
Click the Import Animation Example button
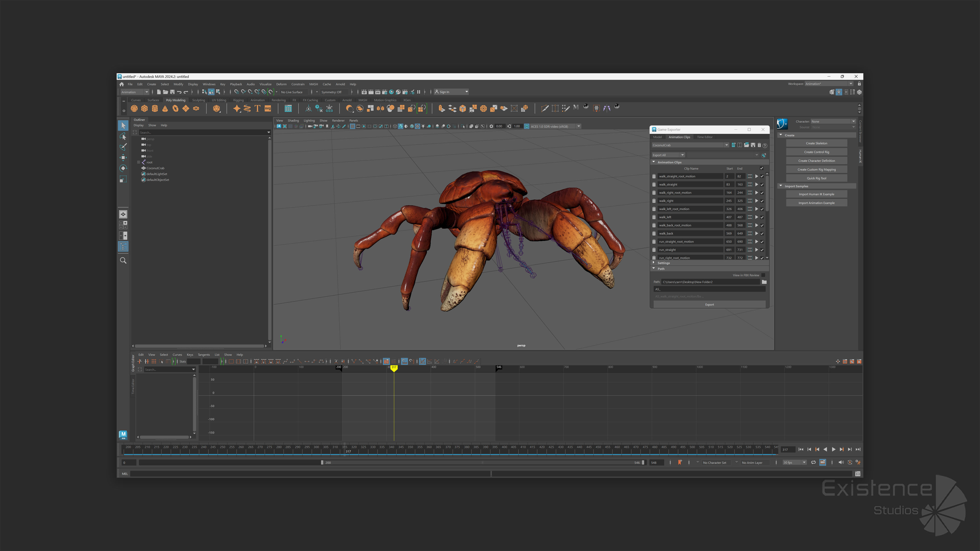[x=816, y=203]
